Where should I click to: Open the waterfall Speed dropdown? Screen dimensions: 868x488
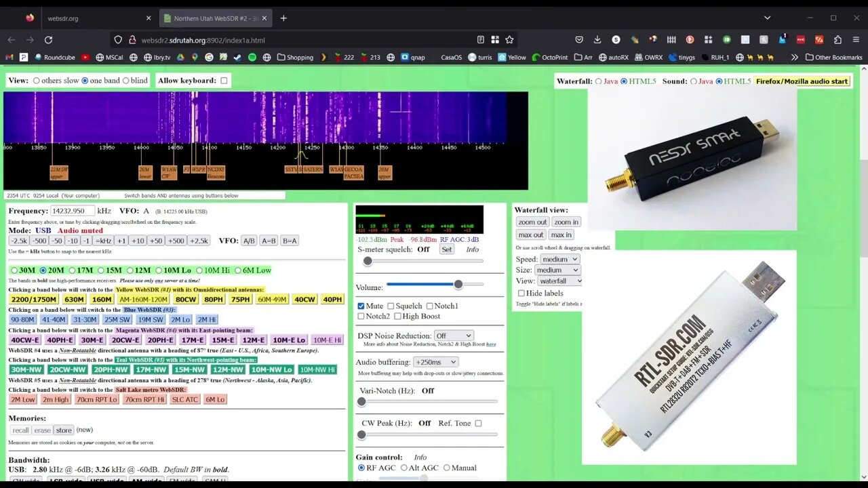[559, 259]
